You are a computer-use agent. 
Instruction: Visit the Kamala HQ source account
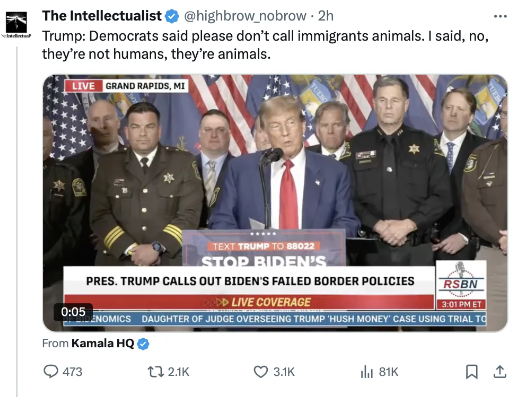pos(103,343)
